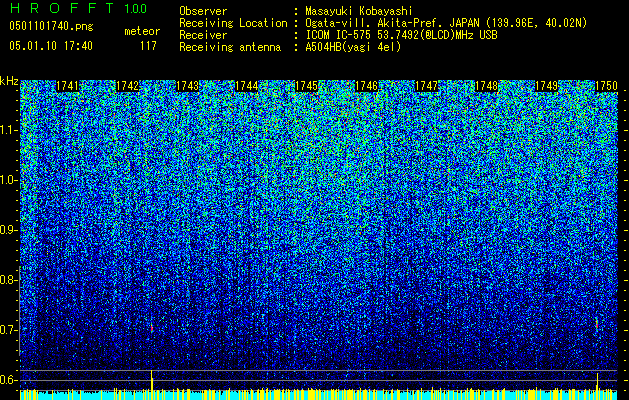Click the Observer label
Viewport: 629px width, 400px height.
click(x=203, y=11)
